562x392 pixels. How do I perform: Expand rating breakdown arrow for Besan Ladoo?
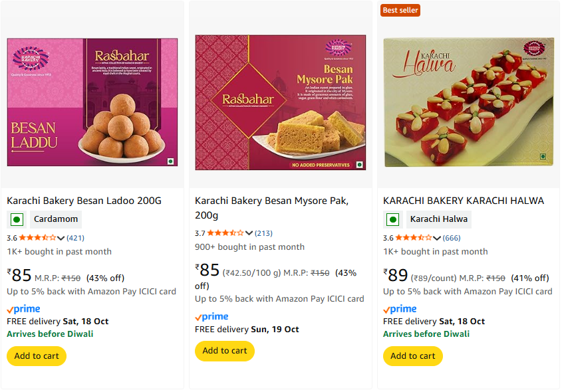(61, 238)
